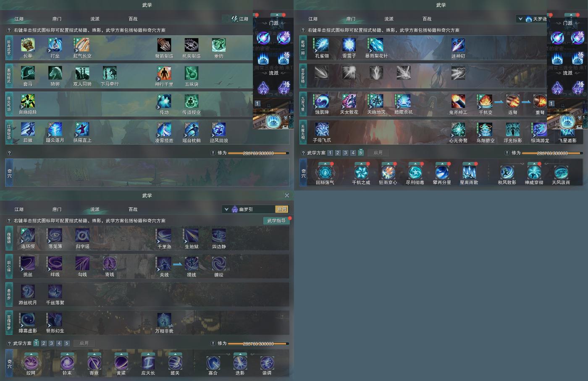Select 武学方案 3 in the 天罗诡 window
Viewport: 588px width, 381px height.
coord(345,153)
